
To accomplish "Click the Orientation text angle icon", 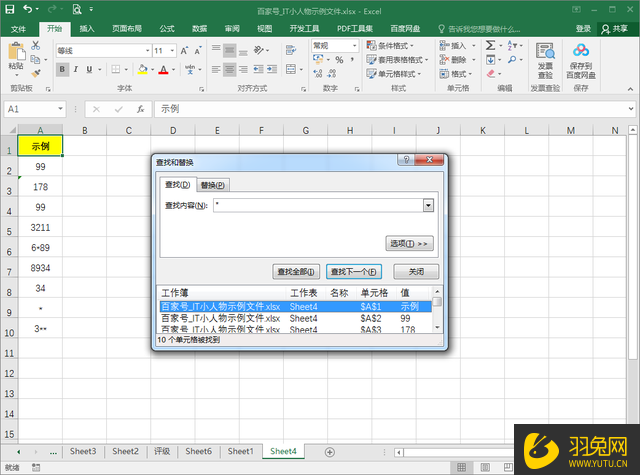I will click(x=259, y=50).
